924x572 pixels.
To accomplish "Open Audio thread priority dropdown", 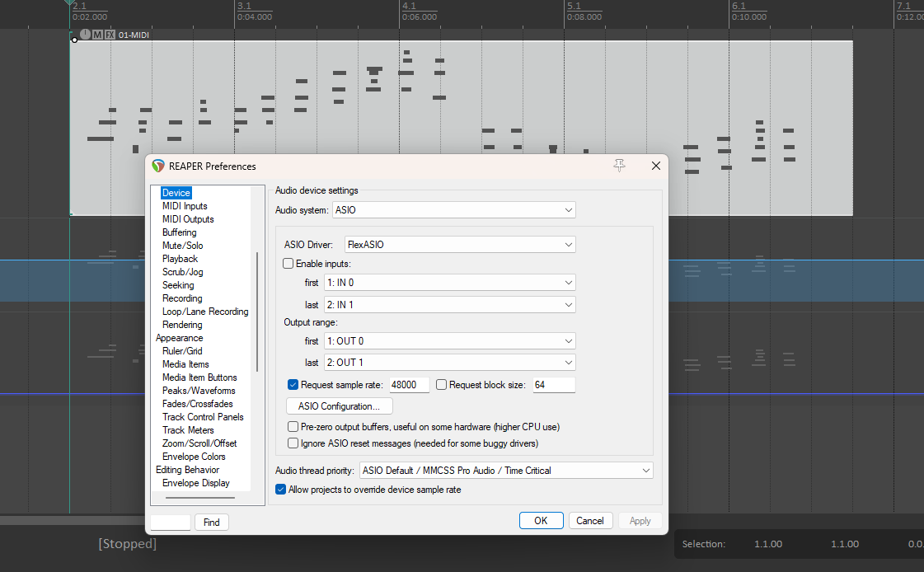I will (505, 471).
